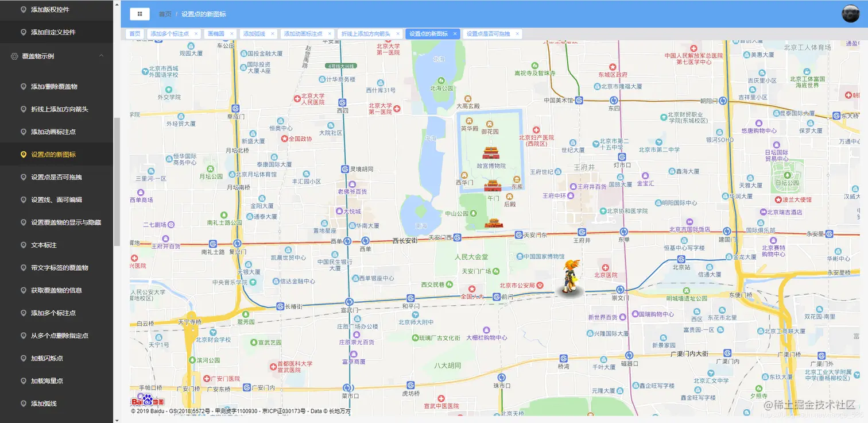Click the 首页 breadcrumb link

165,13
